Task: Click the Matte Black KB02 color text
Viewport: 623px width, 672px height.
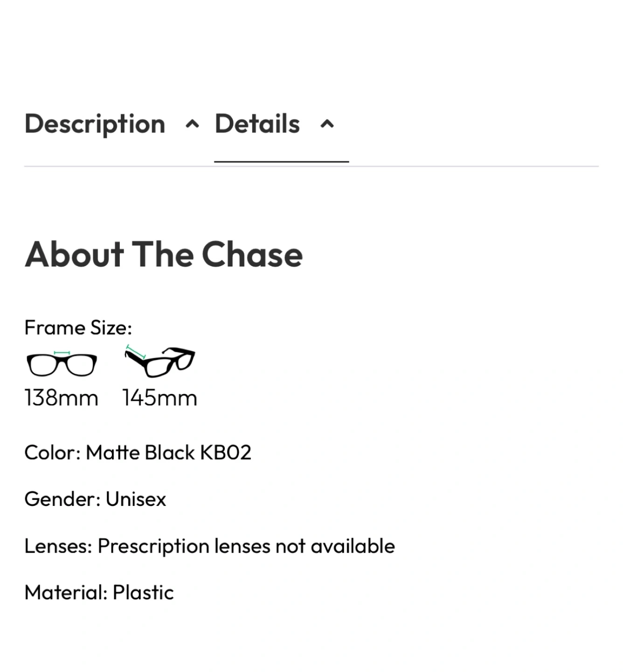Action: pos(168,453)
